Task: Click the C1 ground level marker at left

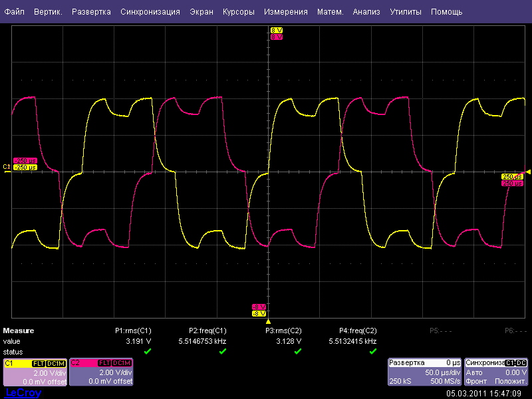Action: 7,166
